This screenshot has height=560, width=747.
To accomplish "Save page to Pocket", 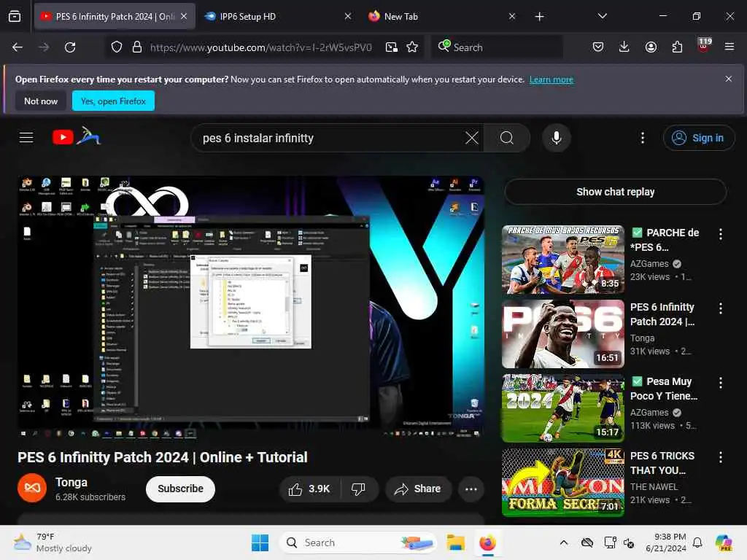I will point(598,47).
